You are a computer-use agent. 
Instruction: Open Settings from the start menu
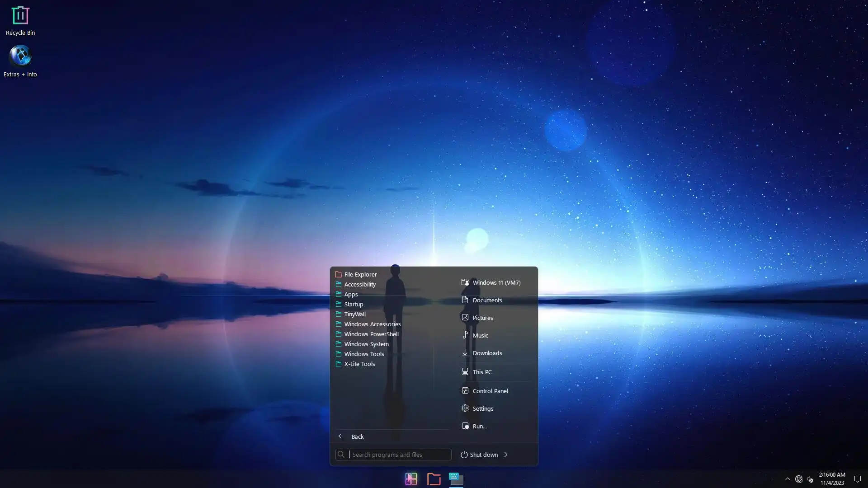click(x=482, y=408)
